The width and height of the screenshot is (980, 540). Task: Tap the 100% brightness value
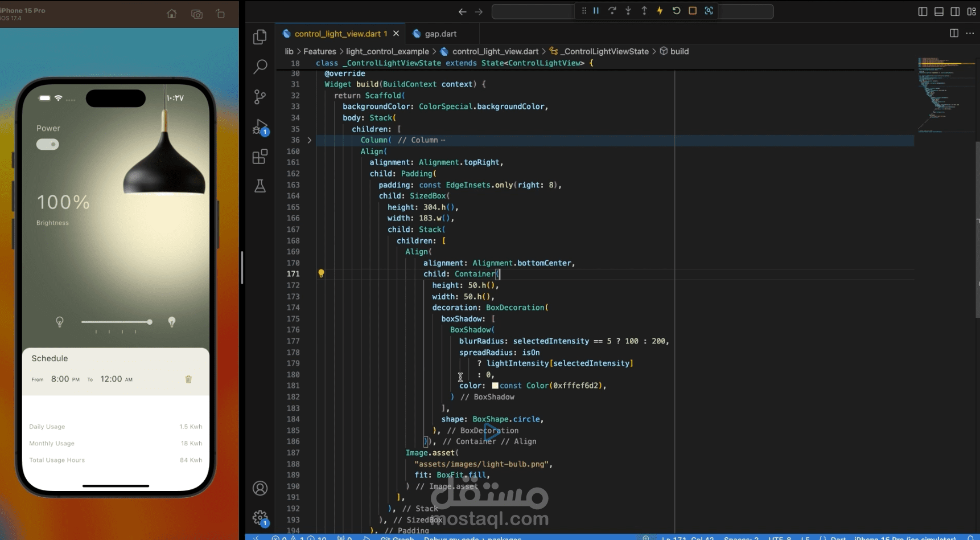pos(63,202)
